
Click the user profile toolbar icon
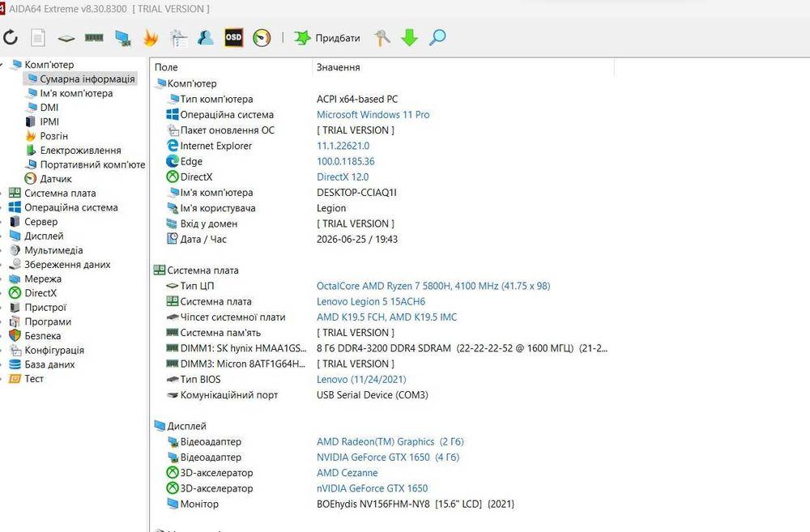tap(206, 38)
